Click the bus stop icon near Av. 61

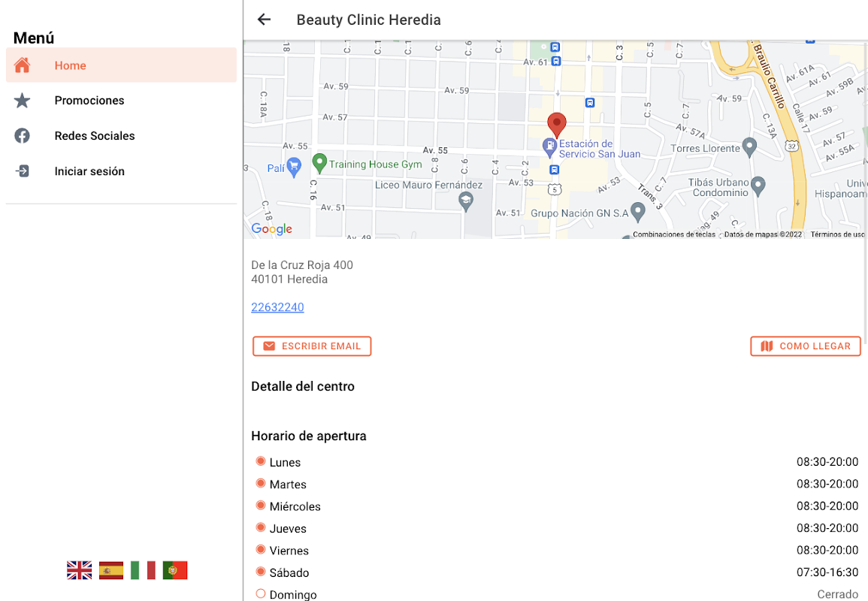click(556, 62)
